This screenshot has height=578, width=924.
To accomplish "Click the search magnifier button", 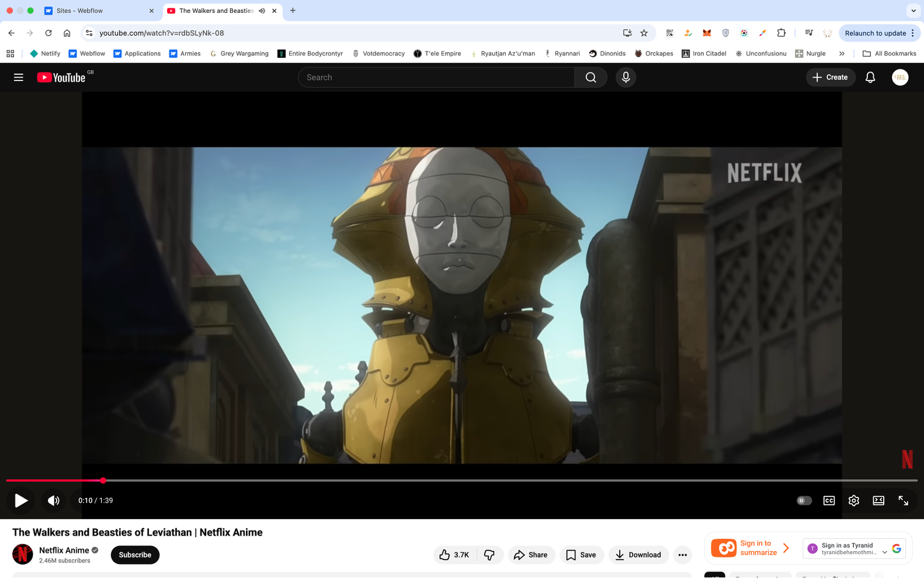I will (x=590, y=77).
